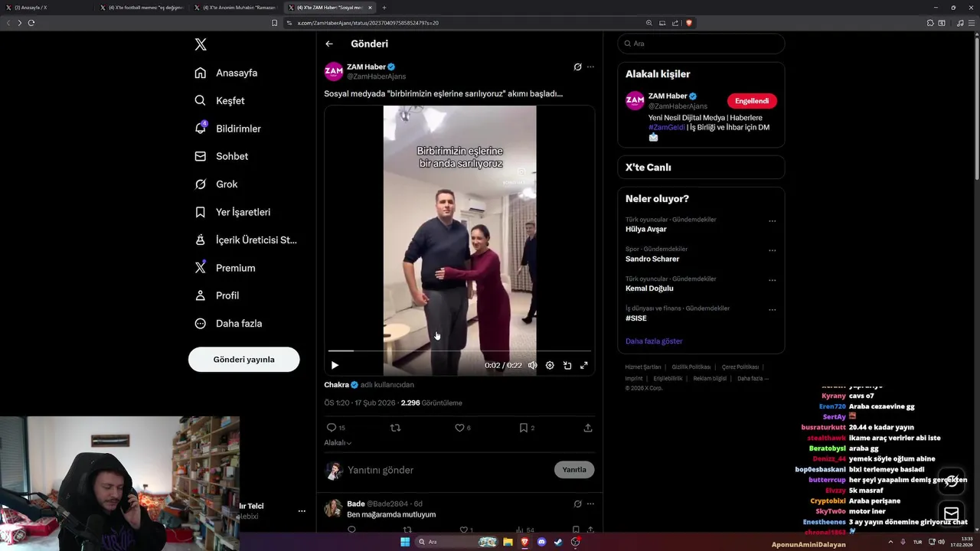Open options for the Sandro Scharer trend

click(772, 250)
